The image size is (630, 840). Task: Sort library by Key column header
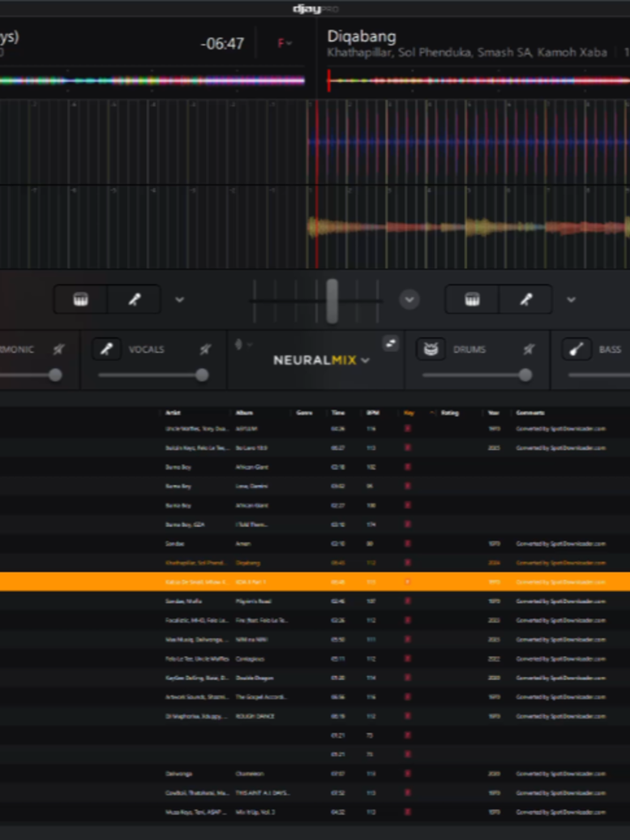(x=409, y=413)
